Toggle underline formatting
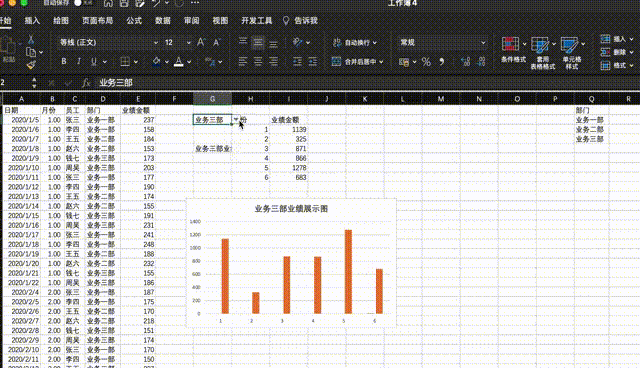Viewport: 640px width, 368px height. click(94, 62)
